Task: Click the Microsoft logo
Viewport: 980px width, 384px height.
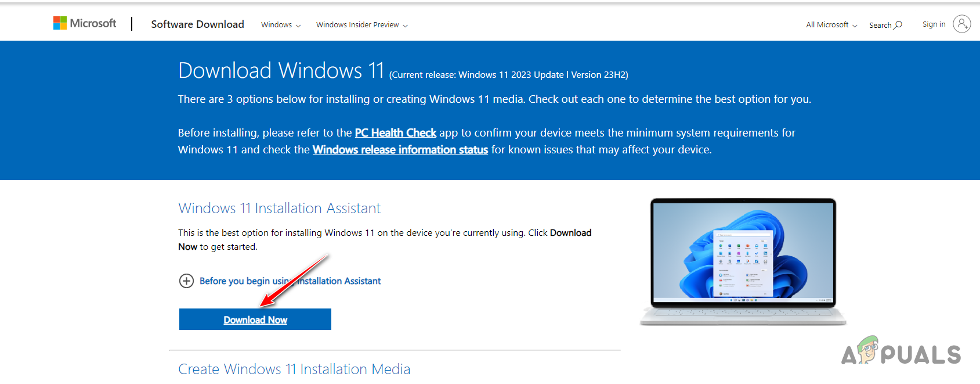Action: click(85, 23)
